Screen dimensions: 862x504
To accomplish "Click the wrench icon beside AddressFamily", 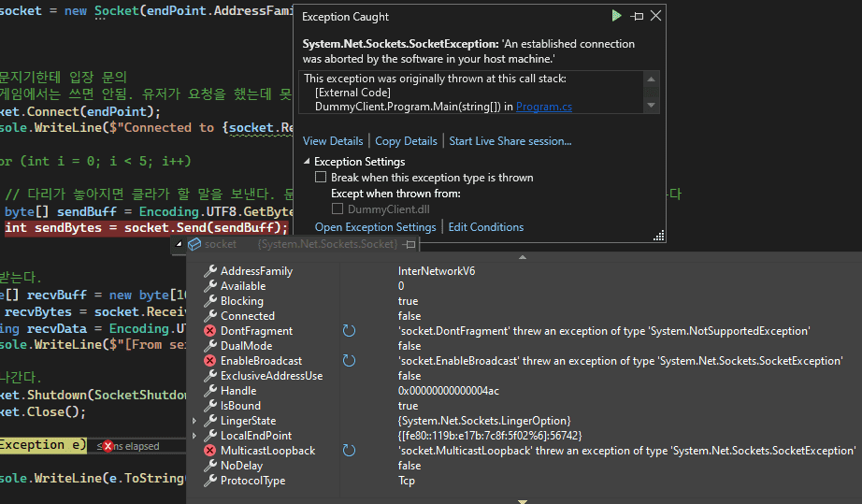I will pyautogui.click(x=210, y=271).
